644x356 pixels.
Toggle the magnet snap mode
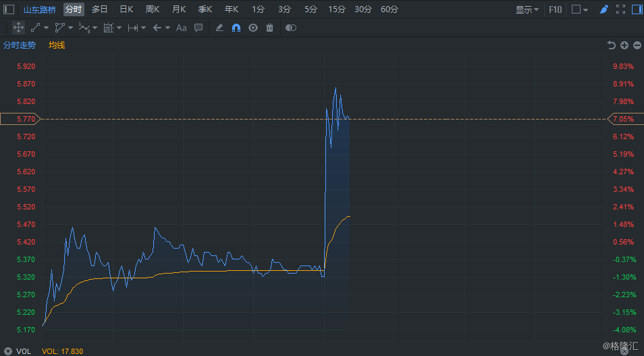tap(236, 28)
